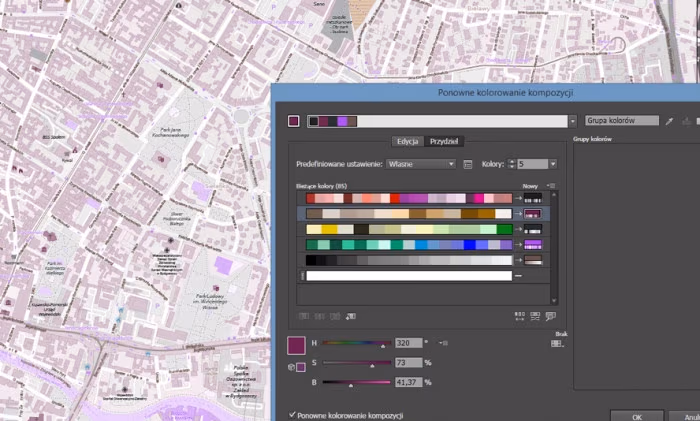Select the white current colors bar
Viewport: 700px width, 421px height.
tap(409, 276)
